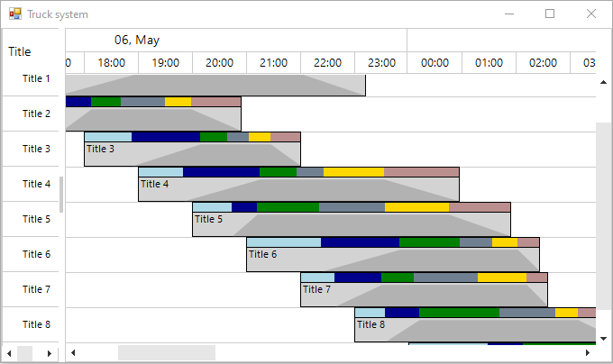Click the 06, May date header
This screenshot has height=364, width=613.
[x=137, y=40]
